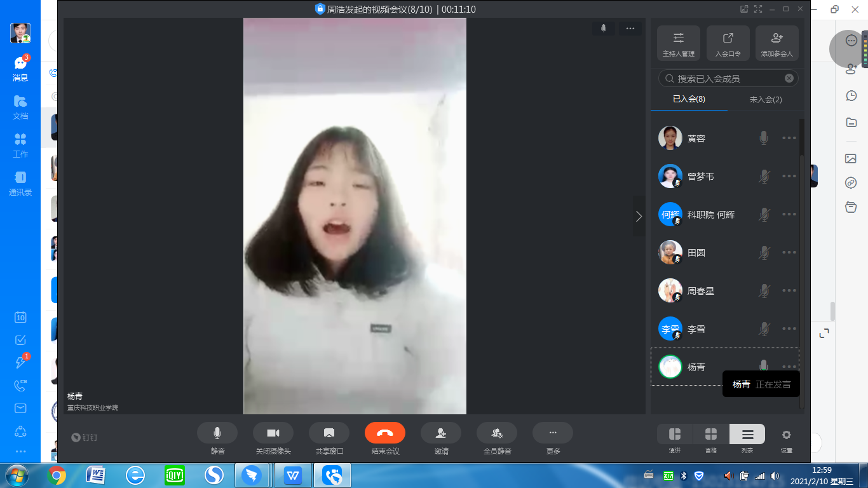This screenshot has height=488, width=868.
Task: Collapse the participant panel with arrow
Action: click(x=639, y=216)
